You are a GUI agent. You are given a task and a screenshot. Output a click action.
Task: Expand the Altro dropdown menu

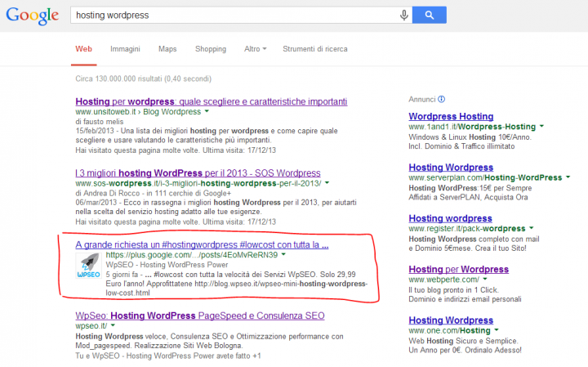coord(256,49)
